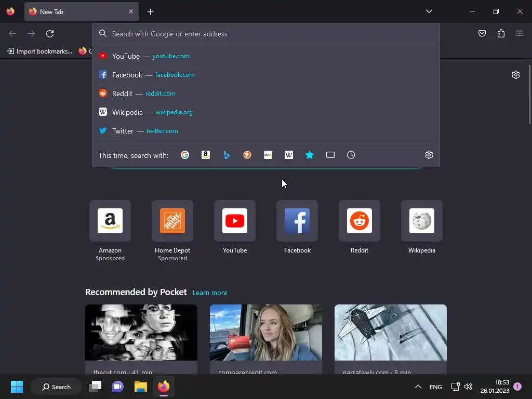Image resolution: width=532 pixels, height=399 pixels.
Task: Choose Facebook suggestion facebook.com
Action: [266, 75]
